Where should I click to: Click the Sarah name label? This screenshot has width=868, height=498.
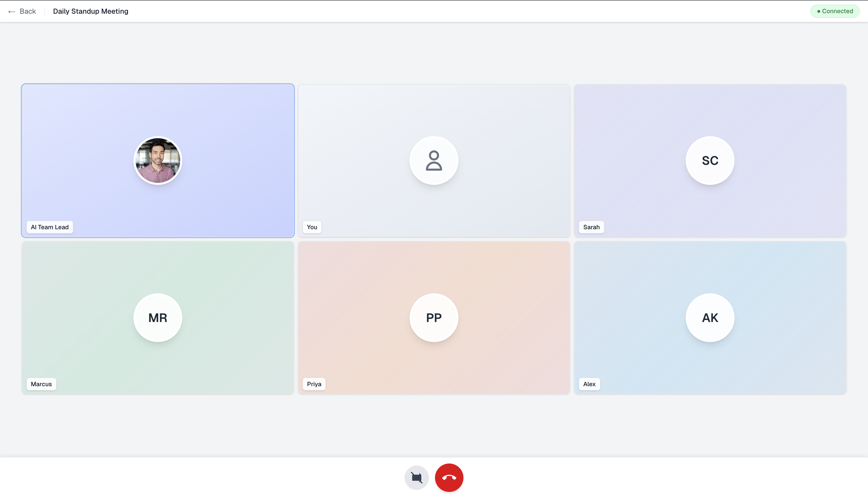[x=591, y=227]
